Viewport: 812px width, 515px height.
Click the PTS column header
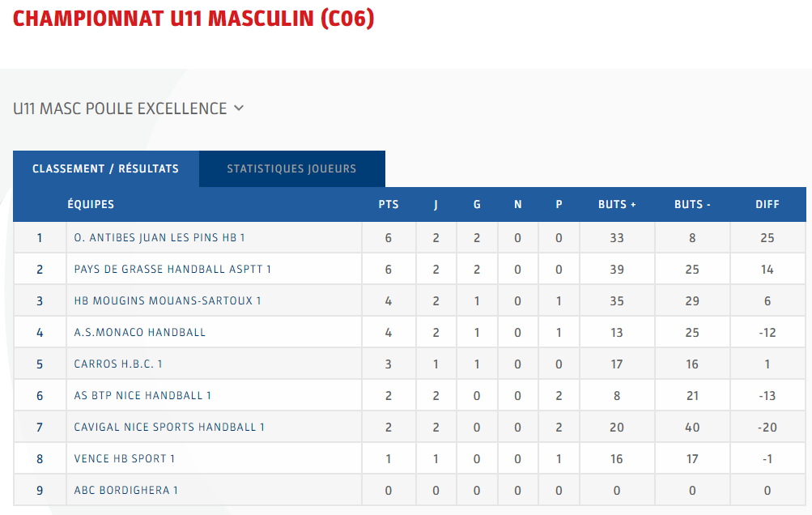pyautogui.click(x=389, y=205)
